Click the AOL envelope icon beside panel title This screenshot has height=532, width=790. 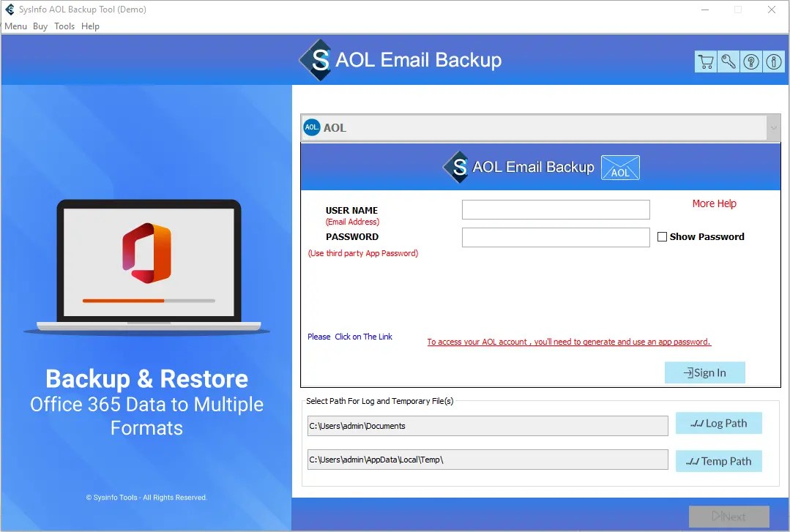(x=620, y=167)
